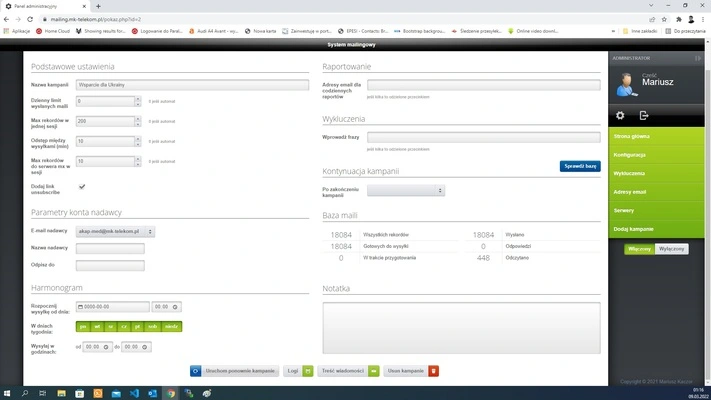Click Sprawdź bazę button

[580, 166]
